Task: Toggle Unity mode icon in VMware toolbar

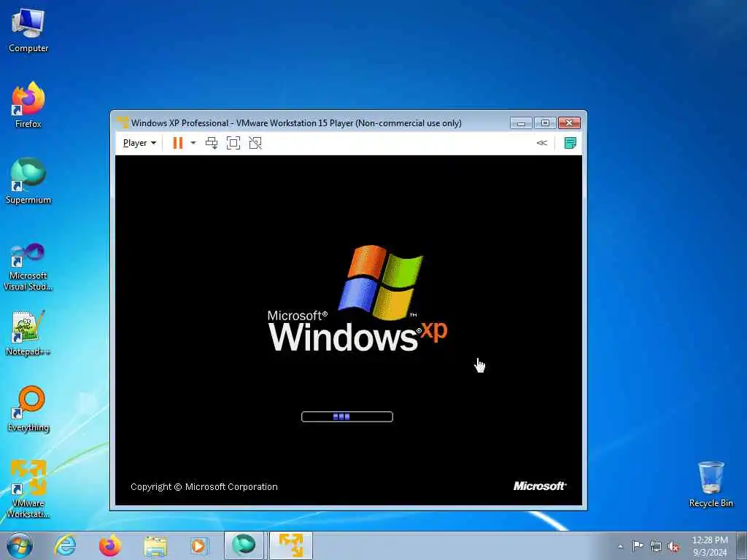Action: (x=255, y=143)
